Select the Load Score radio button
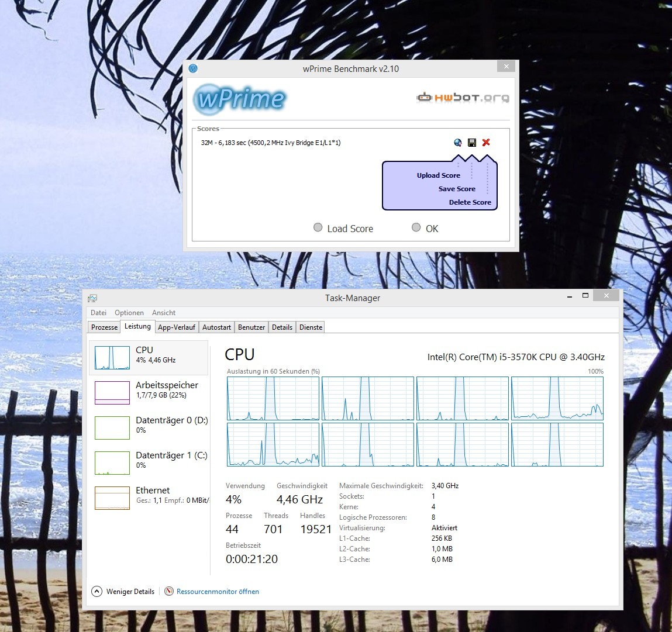672x632 pixels. 318,227
